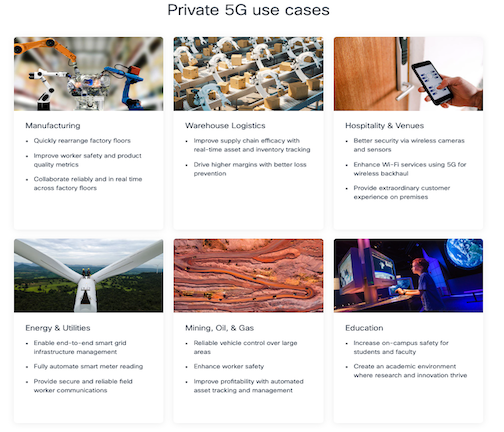Select 'Enhance Wi-Fi services using 5G' bullet
The image size is (504, 432).
pyautogui.click(x=410, y=169)
